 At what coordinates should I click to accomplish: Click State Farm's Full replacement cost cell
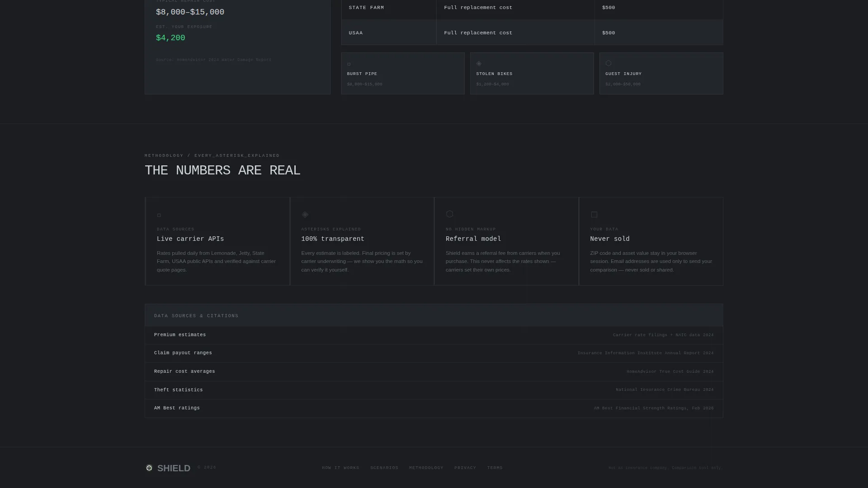(515, 8)
